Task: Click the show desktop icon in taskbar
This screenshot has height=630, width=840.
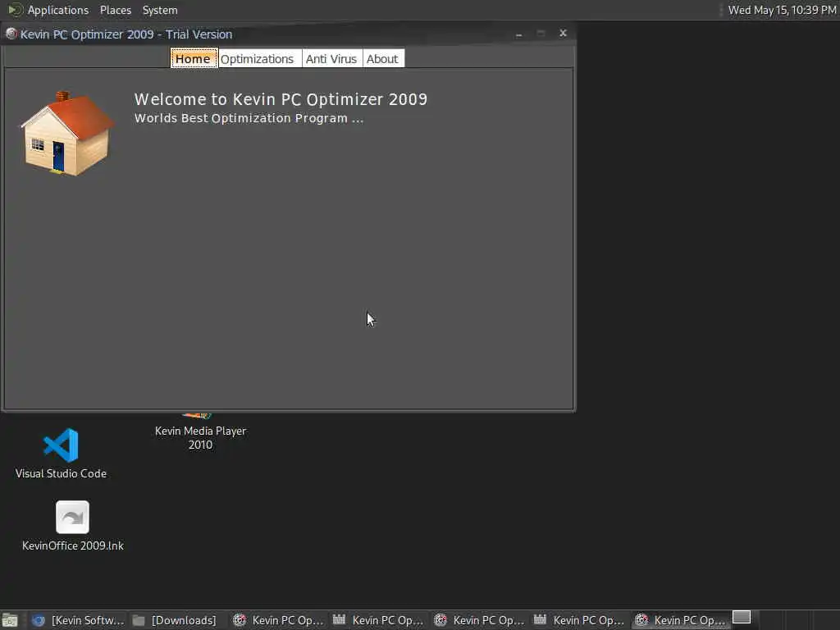Action: [10, 620]
